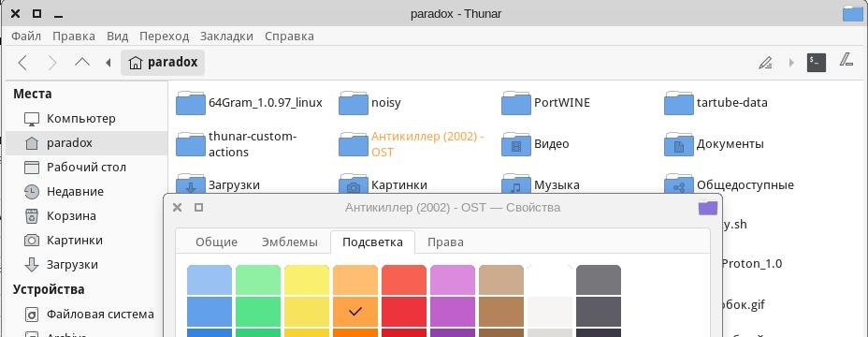Go back with the left arrow button

pyautogui.click(x=22, y=63)
